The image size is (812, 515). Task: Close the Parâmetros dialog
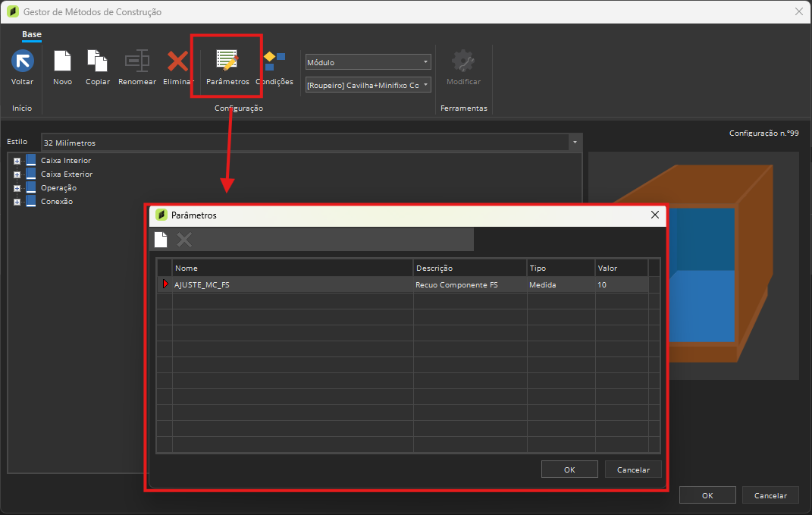click(654, 215)
